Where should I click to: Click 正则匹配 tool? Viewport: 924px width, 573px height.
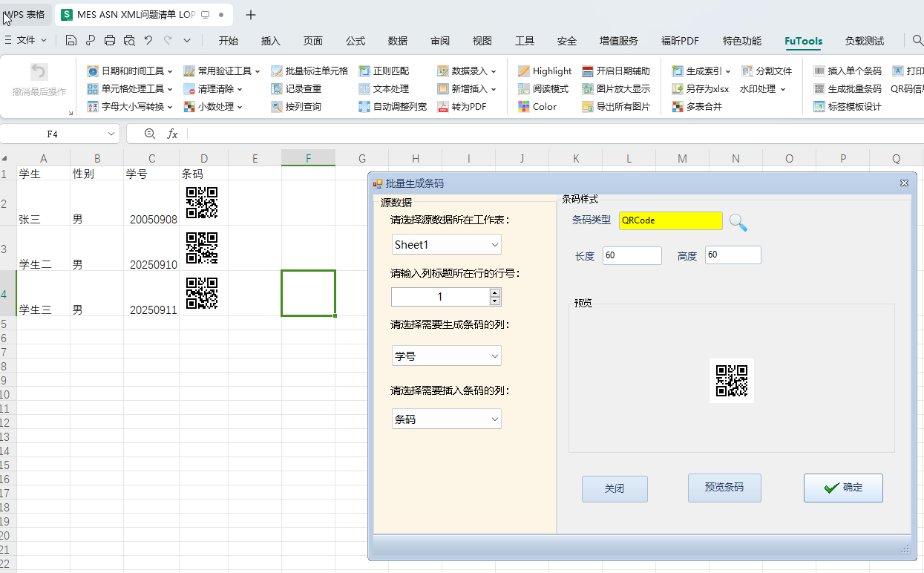click(x=384, y=71)
